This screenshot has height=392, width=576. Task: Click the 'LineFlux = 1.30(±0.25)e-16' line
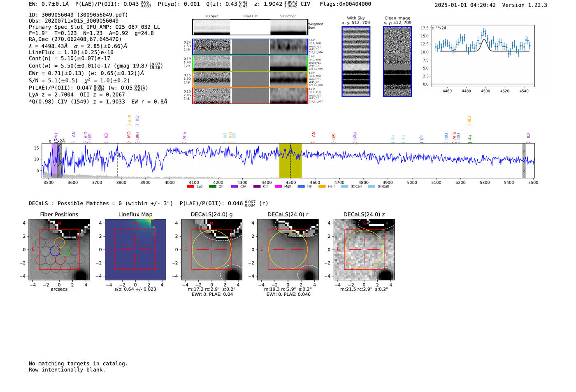coord(71,53)
